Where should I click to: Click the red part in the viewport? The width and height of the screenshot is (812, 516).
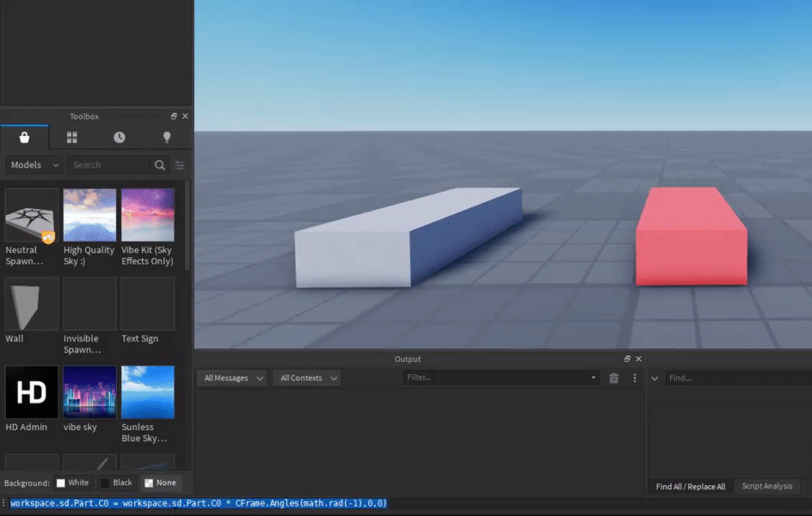(690, 243)
